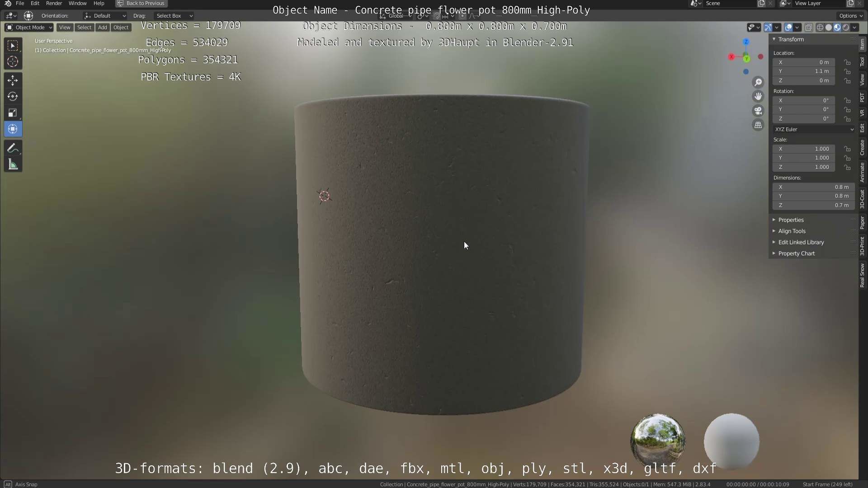
Task: Open the viewport Add menu
Action: [x=103, y=28]
